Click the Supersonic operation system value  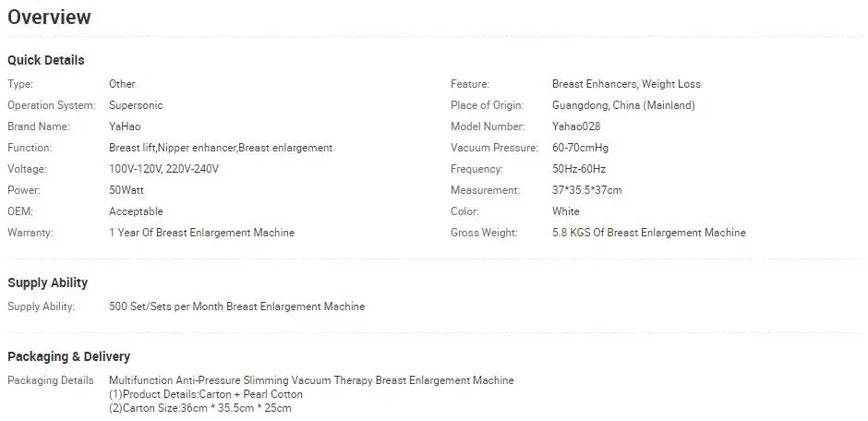point(136,105)
